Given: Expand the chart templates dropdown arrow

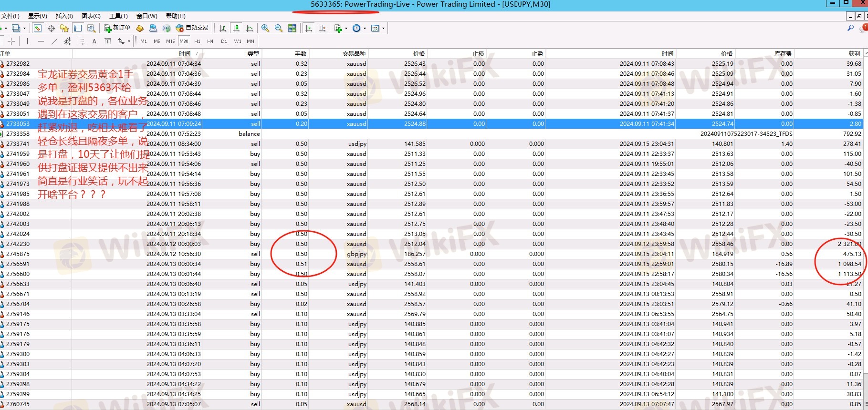Looking at the screenshot, I should (x=383, y=29).
